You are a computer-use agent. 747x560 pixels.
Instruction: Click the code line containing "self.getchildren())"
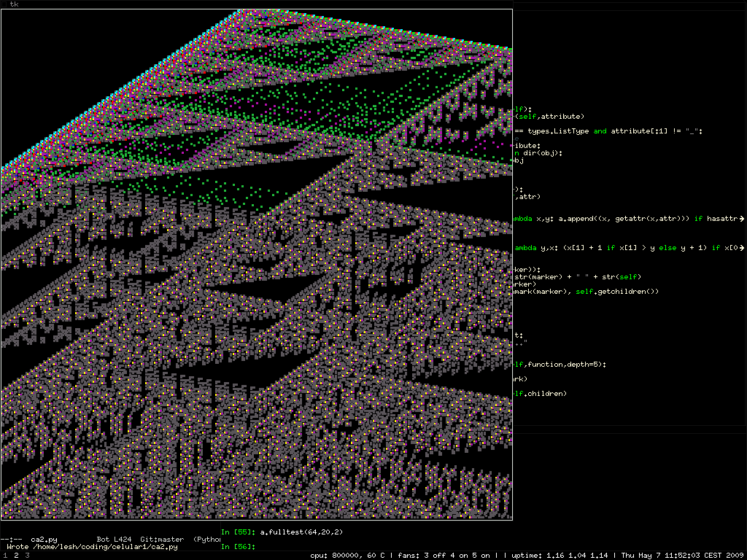point(586,292)
